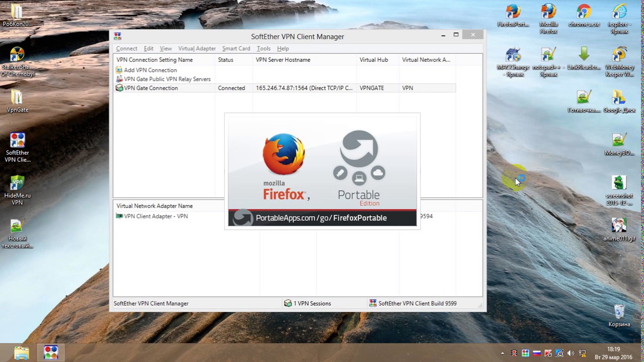Open File Explorer from the taskbar
The width and height of the screenshot is (644, 362).
pyautogui.click(x=22, y=352)
